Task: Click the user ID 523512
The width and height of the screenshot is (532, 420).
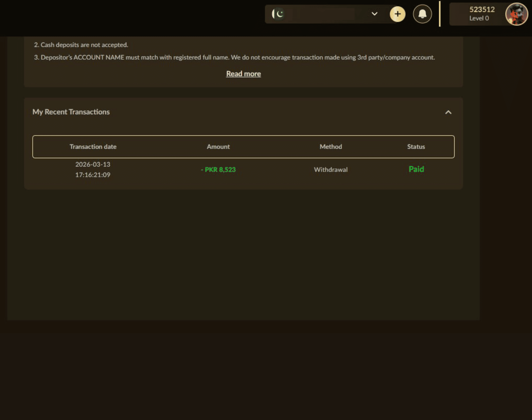Action: click(482, 9)
